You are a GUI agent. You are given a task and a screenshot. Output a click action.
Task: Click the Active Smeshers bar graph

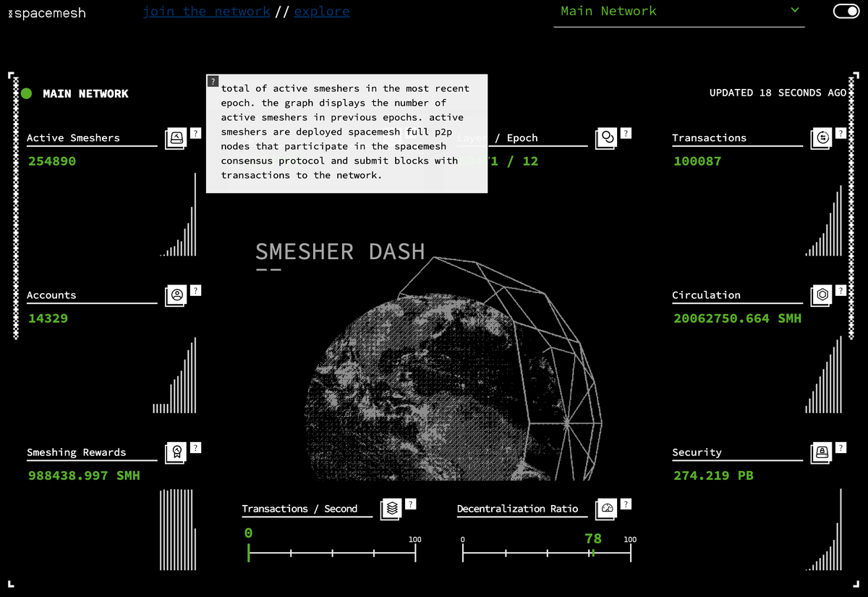(178, 215)
